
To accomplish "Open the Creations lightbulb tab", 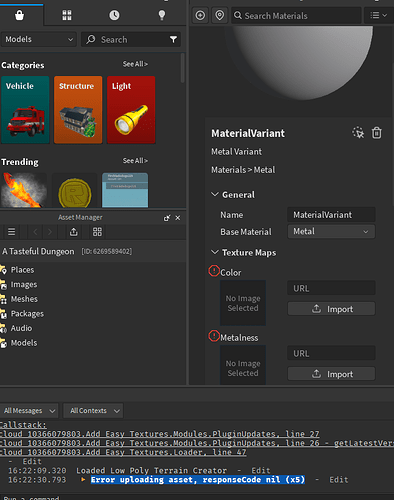I will point(162,15).
